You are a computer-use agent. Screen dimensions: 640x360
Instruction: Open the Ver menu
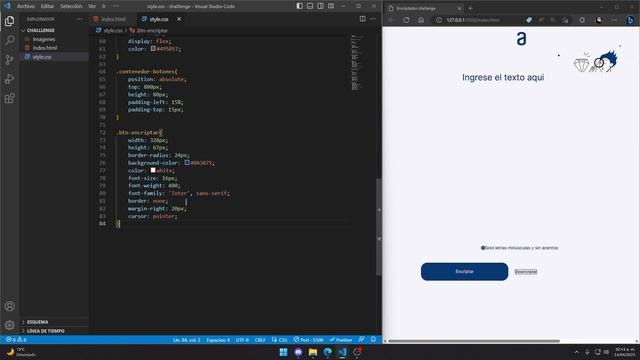[x=92, y=6]
